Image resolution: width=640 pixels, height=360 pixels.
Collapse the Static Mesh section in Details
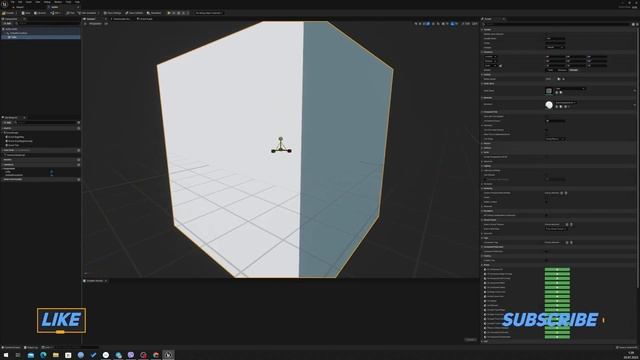[x=482, y=84]
